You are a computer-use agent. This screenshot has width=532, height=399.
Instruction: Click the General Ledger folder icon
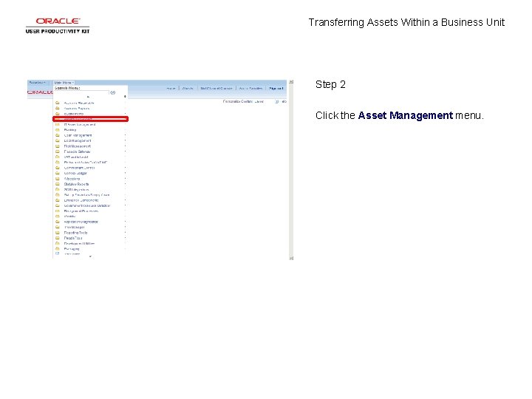coord(58,173)
